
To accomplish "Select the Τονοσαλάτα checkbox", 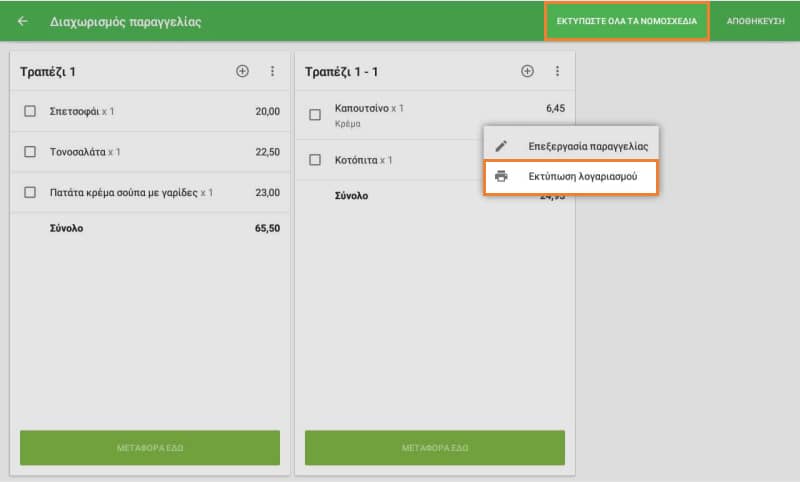I will point(30,152).
